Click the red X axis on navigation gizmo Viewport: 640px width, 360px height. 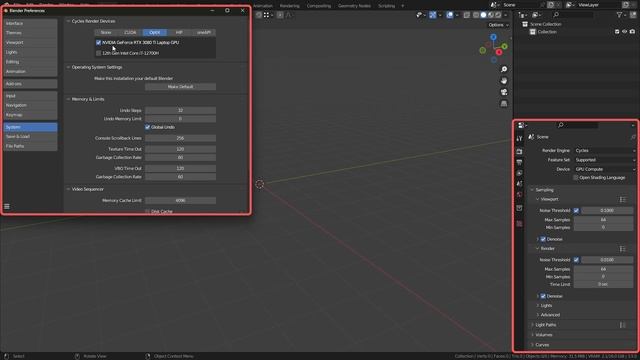[499, 52]
